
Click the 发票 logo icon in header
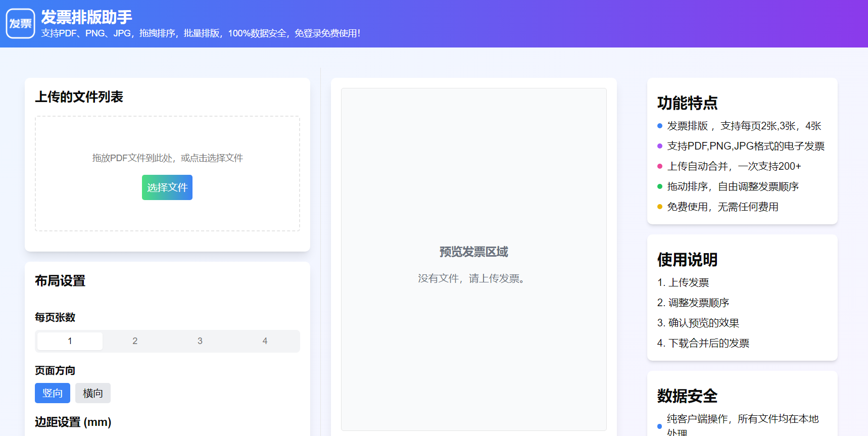pyautogui.click(x=20, y=23)
